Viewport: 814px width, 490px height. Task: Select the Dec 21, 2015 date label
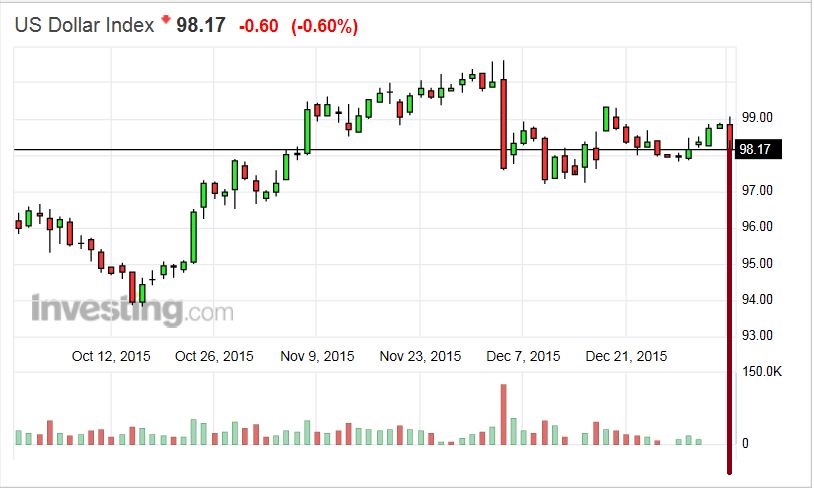(x=626, y=356)
